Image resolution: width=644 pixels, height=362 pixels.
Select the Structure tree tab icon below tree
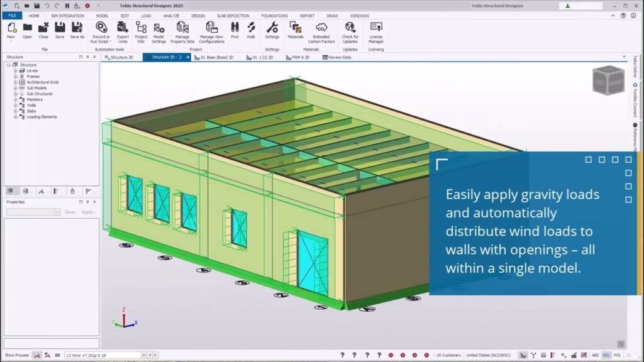(x=10, y=191)
